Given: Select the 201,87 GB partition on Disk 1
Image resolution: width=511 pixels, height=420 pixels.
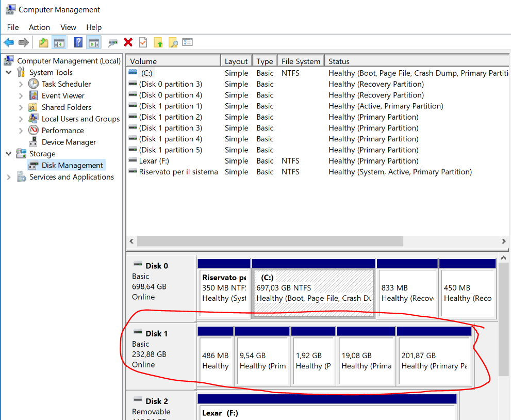Looking at the screenshot, I should (x=434, y=361).
